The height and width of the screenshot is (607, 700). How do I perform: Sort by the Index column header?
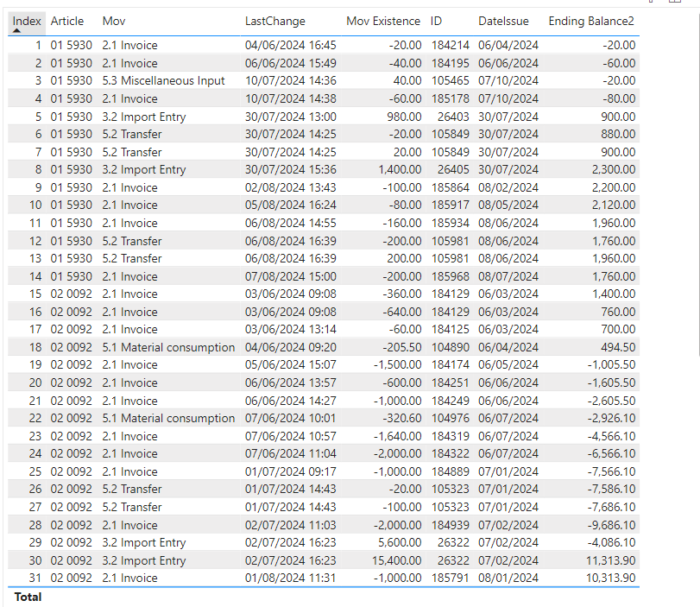(27, 21)
